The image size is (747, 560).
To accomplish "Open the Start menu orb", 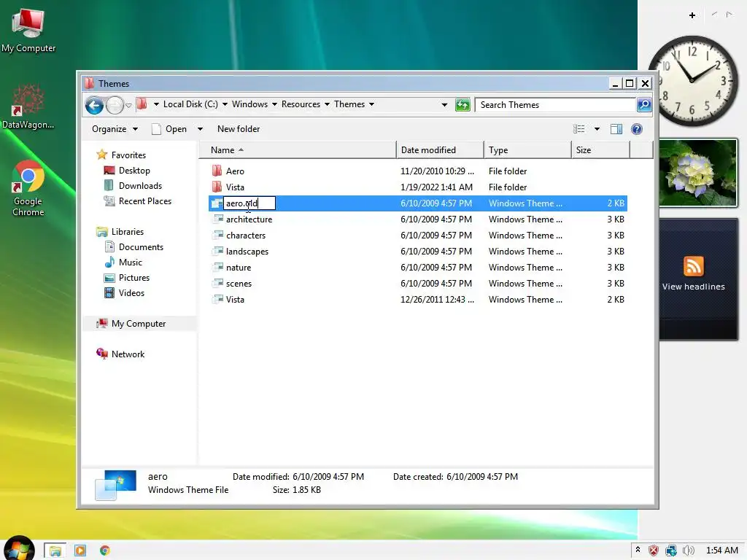I will coord(19,548).
